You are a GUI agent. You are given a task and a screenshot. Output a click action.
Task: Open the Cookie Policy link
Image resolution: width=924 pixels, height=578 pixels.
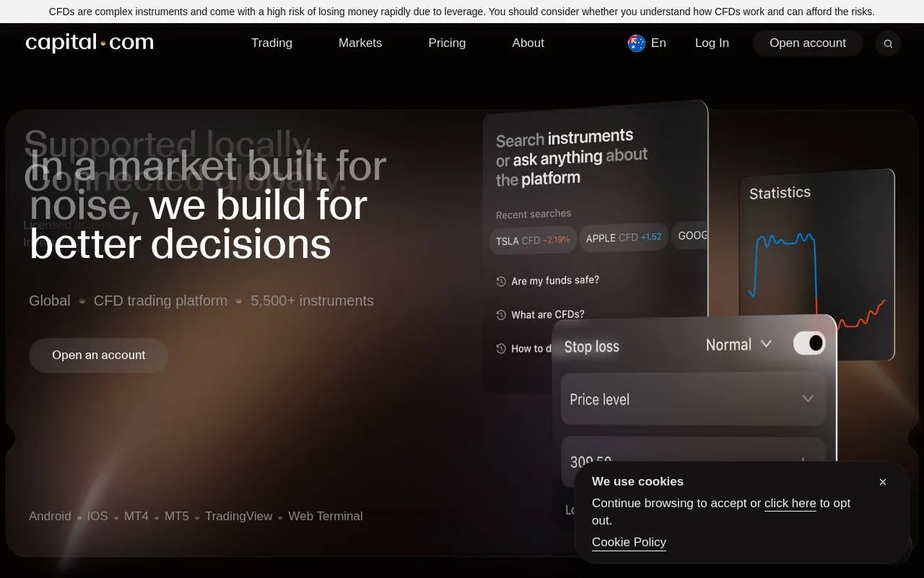coord(629,543)
